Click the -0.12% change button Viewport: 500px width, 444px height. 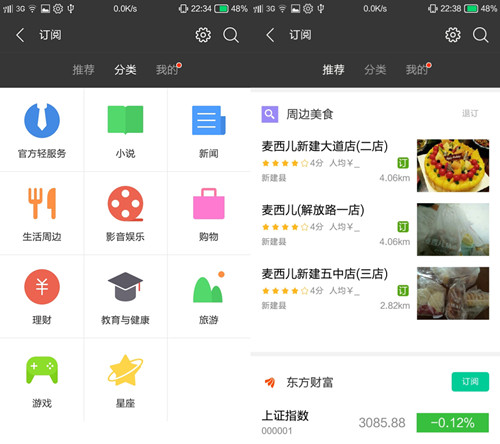[453, 423]
